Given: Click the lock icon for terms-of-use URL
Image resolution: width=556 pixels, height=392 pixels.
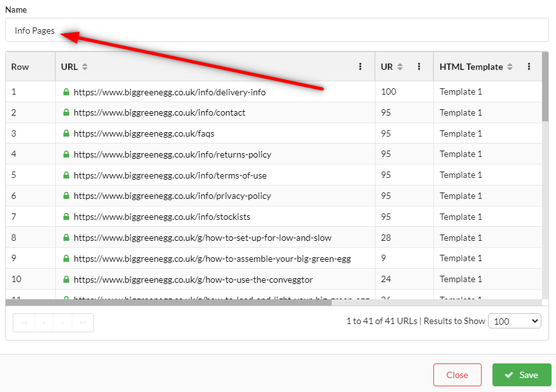Looking at the screenshot, I should [66, 175].
